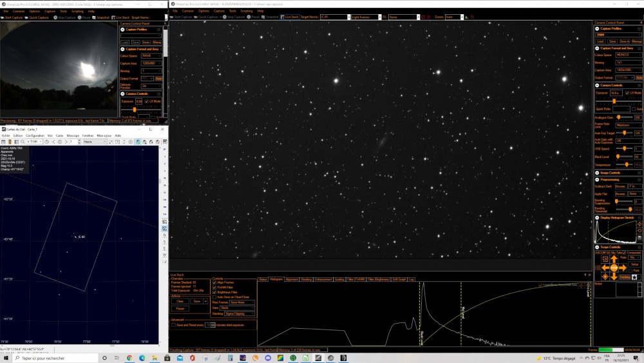
Task: Click the Snapshot button in the main SharpCap toolbar
Action: click(270, 17)
